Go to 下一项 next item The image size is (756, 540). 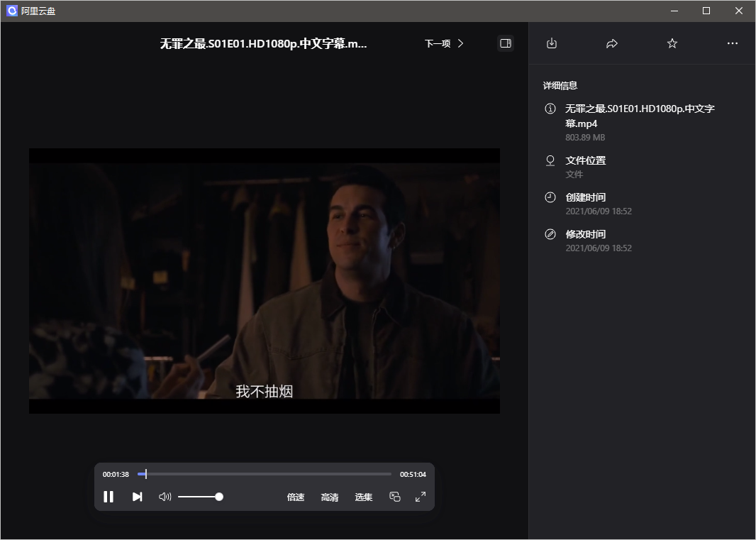coord(444,43)
